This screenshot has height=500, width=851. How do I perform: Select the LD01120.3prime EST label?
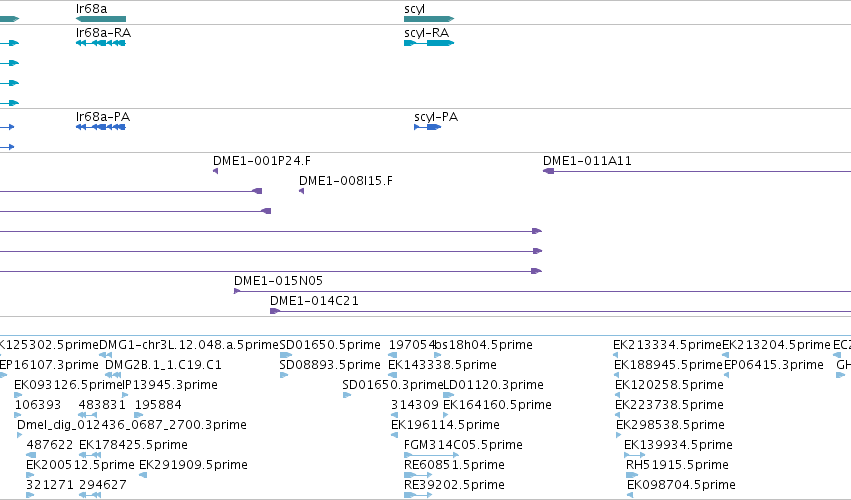[493, 385]
